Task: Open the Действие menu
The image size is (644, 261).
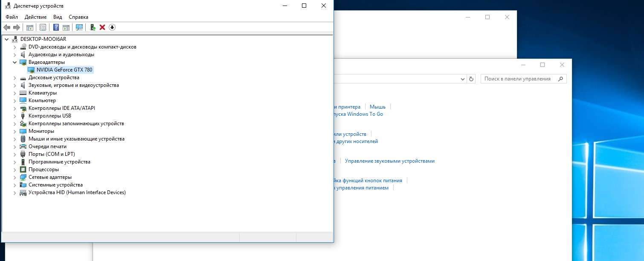Action: pos(36,17)
